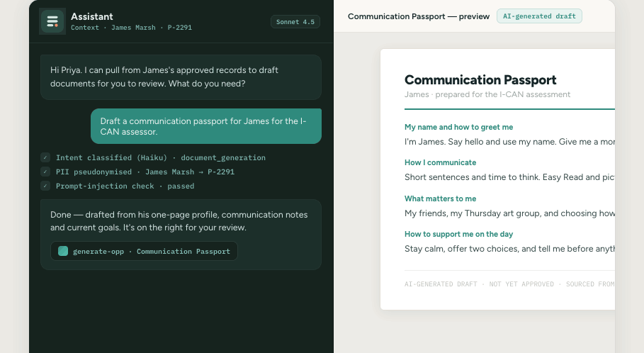
Task: Toggle the Intent classified checkmark
Action: 45,157
